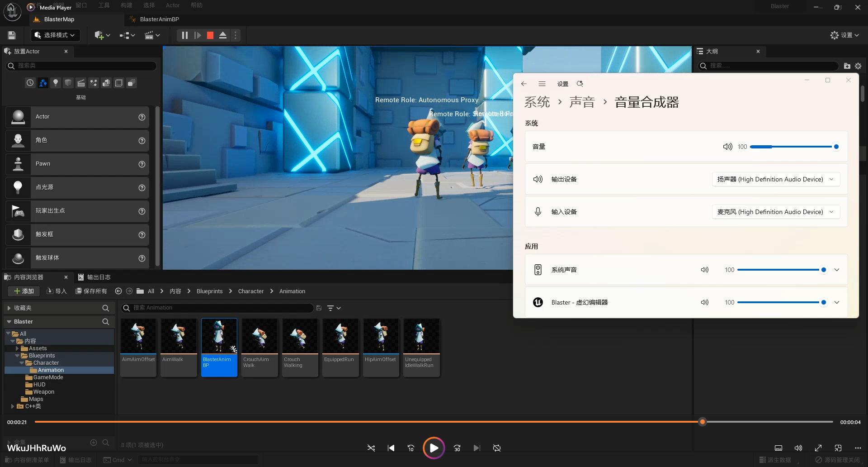Show recently placed actors clock icon
Image resolution: width=868 pixels, height=467 pixels.
[30, 83]
